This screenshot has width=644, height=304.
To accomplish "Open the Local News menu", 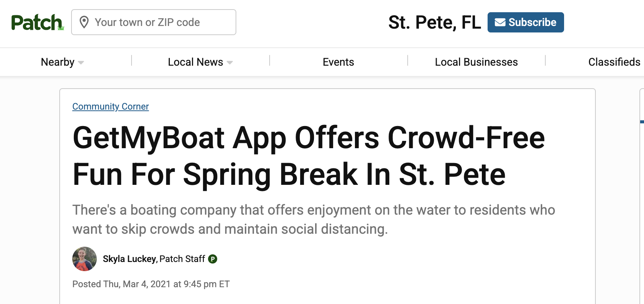I will [195, 62].
